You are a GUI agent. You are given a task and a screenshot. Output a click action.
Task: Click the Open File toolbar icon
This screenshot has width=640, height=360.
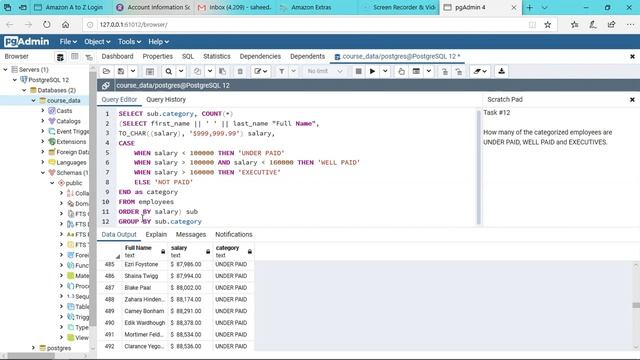click(x=107, y=71)
